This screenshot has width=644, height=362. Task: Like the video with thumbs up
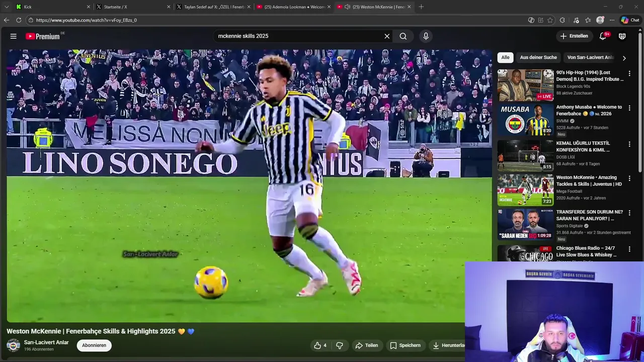pyautogui.click(x=320, y=345)
